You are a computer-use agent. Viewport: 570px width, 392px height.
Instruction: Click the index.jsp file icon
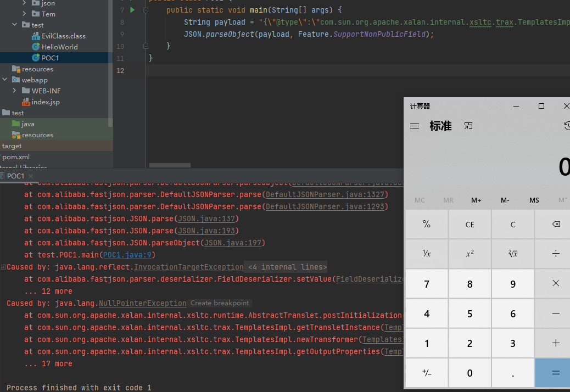[26, 102]
